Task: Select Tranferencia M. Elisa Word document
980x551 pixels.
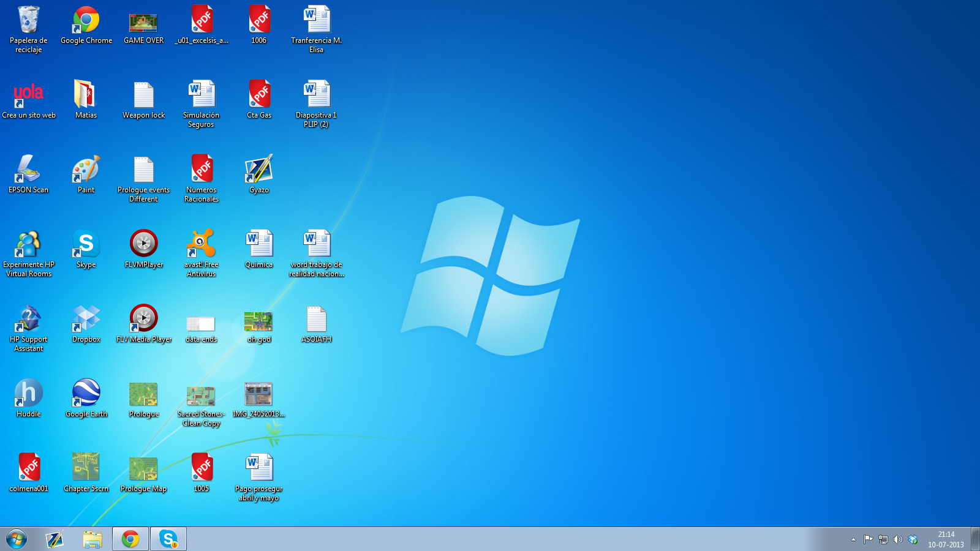Action: point(317,29)
